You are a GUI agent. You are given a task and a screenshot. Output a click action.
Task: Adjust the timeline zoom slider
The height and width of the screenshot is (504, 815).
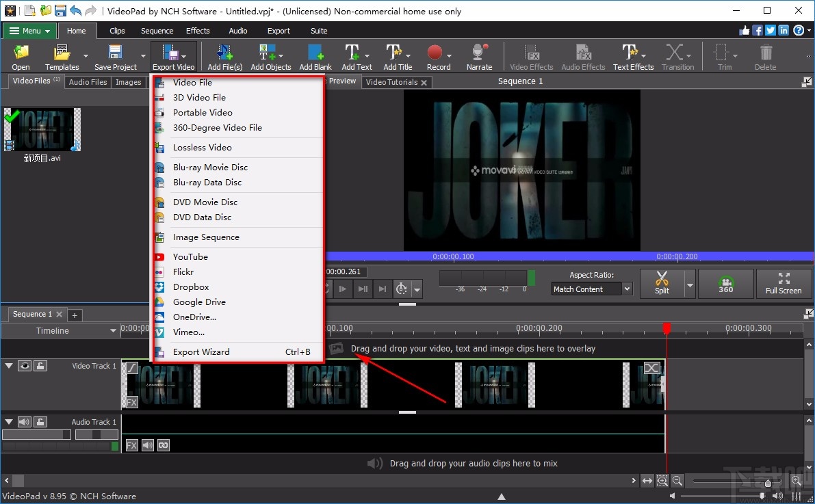767,482
